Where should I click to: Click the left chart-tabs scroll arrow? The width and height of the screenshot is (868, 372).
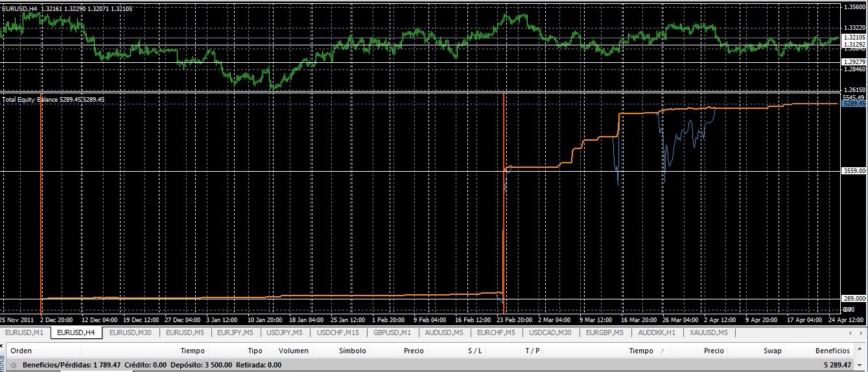coord(850,332)
